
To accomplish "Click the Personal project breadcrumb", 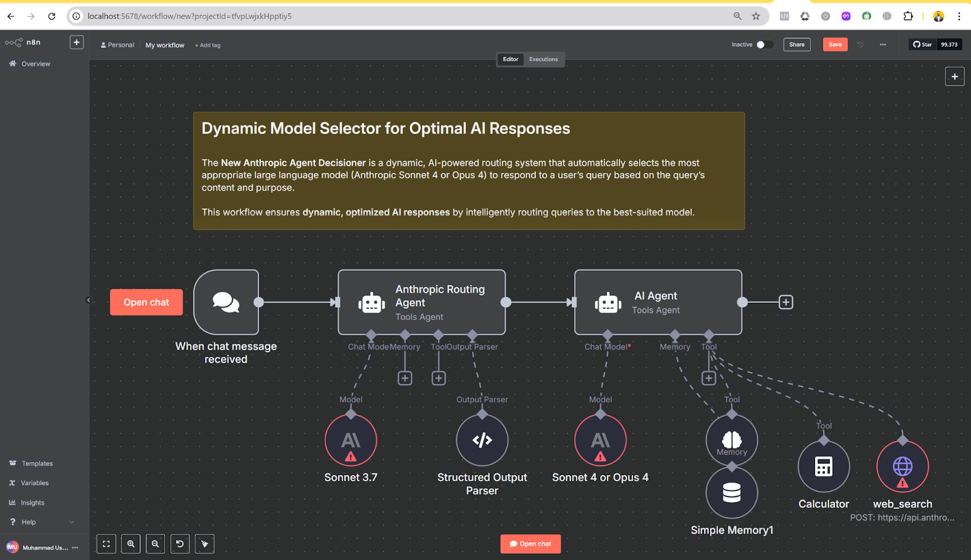I will (118, 45).
